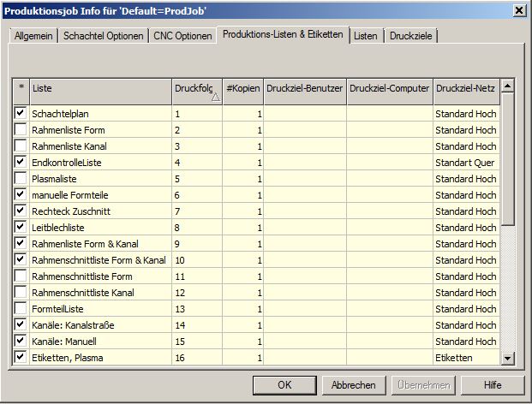Uncheck the EndkontrolleListe checkbox
Image resolution: width=532 pixels, height=404 pixels.
coord(20,162)
